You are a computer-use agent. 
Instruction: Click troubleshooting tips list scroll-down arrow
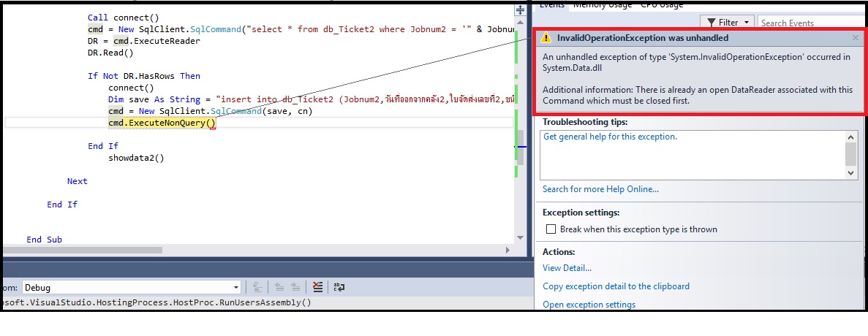click(851, 174)
